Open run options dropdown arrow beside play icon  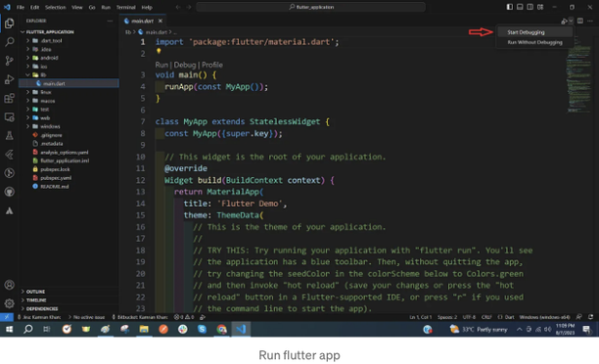tap(571, 21)
